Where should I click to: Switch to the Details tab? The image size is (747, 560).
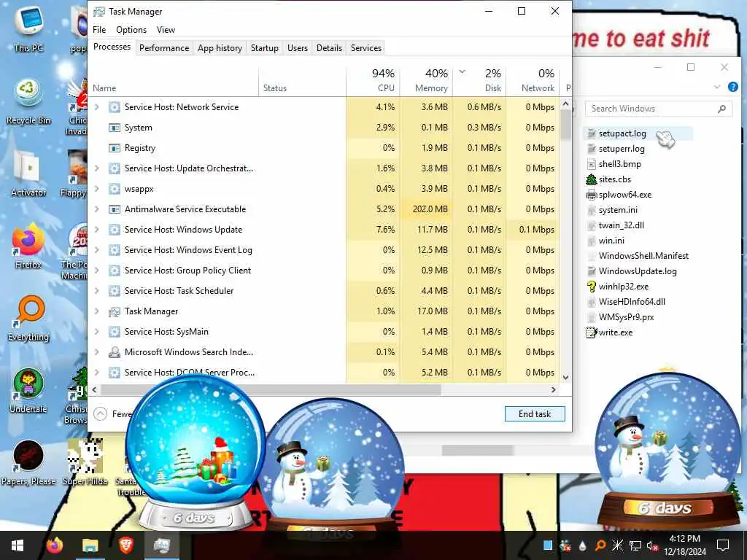coord(329,48)
